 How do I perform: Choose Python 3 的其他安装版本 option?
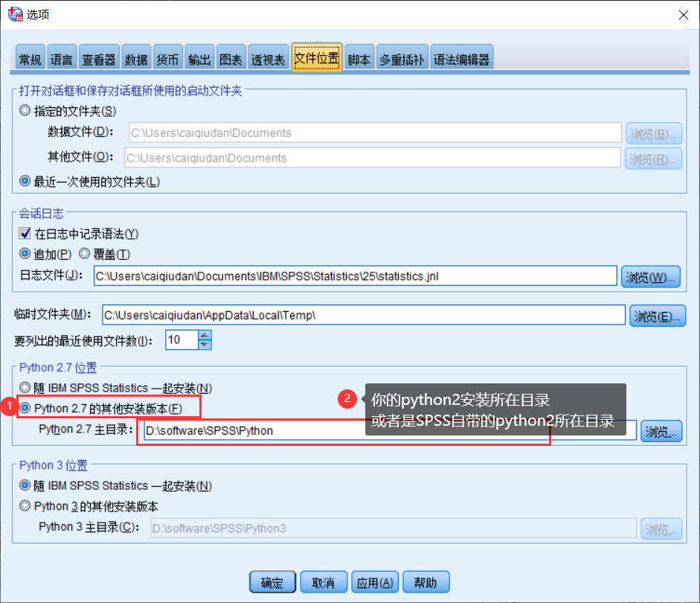point(23,506)
